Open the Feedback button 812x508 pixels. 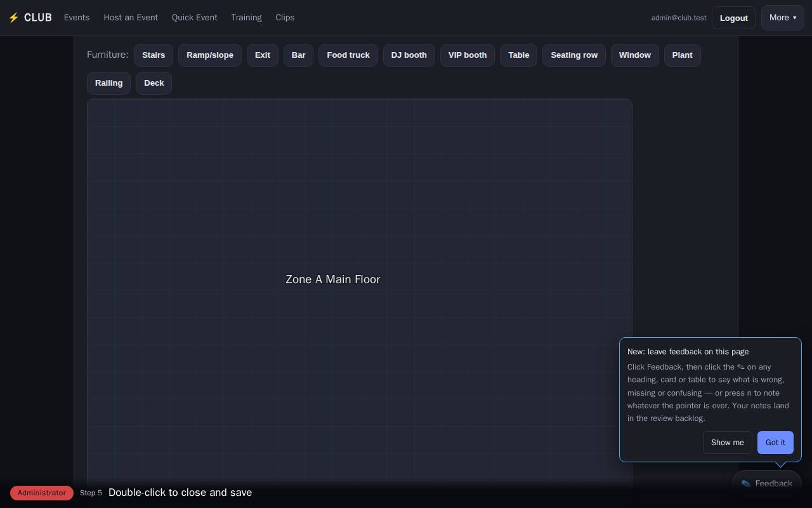click(767, 483)
